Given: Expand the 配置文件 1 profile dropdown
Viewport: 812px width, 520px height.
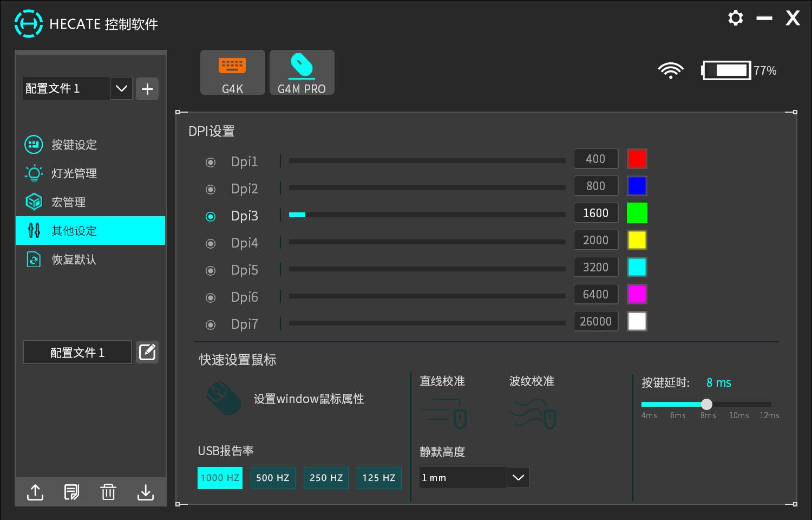Looking at the screenshot, I should click(121, 88).
